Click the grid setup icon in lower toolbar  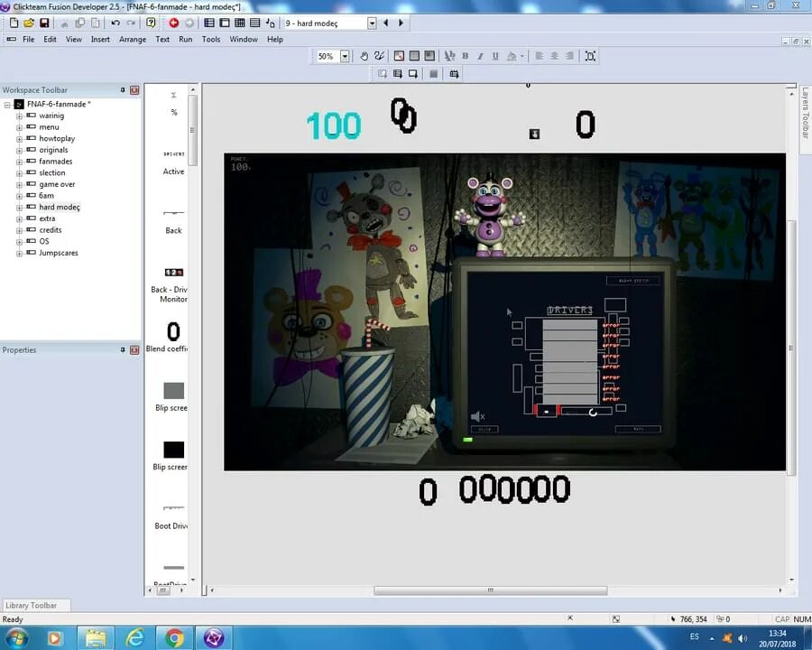(x=454, y=74)
